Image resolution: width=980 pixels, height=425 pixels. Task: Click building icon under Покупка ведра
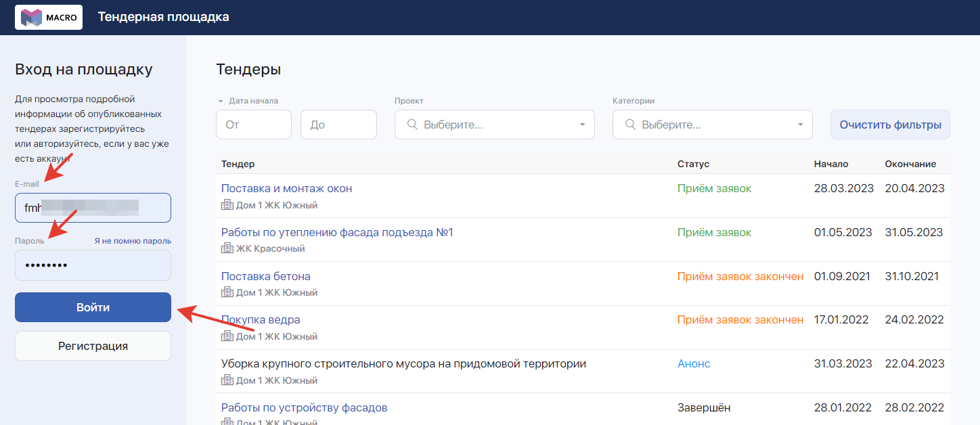click(x=227, y=336)
